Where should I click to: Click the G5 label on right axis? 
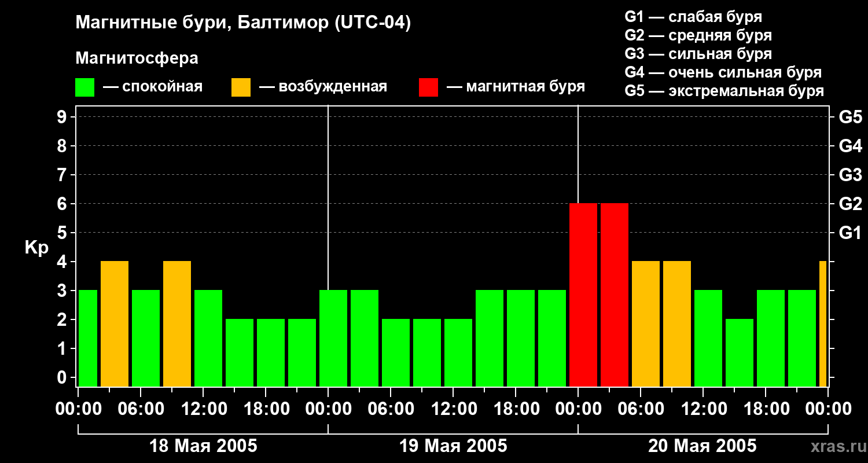(850, 117)
